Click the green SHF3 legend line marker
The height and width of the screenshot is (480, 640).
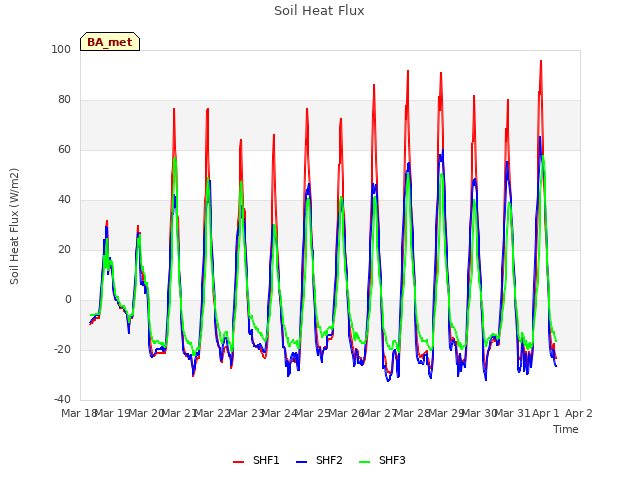364,462
